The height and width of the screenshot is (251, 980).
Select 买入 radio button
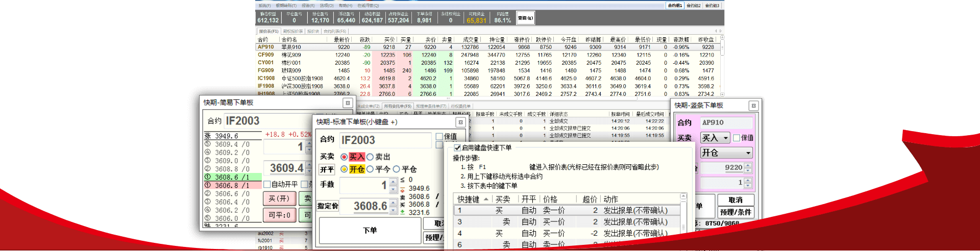point(344,157)
